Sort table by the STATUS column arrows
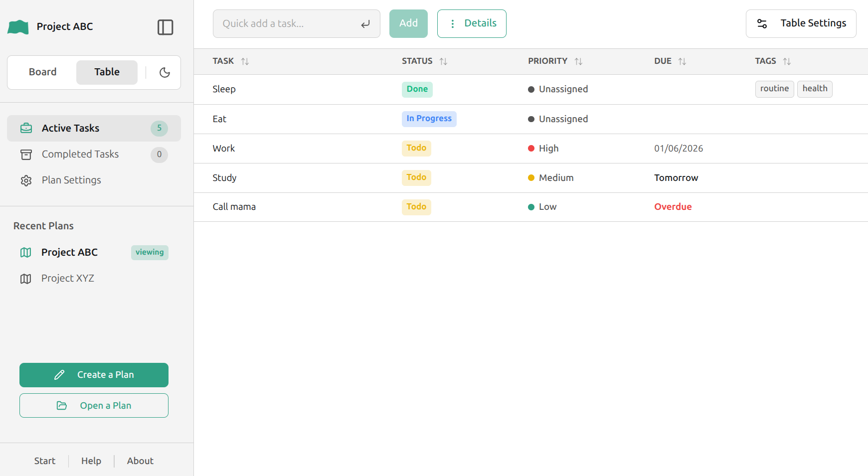Screen dimensions: 868x476 tap(443, 61)
